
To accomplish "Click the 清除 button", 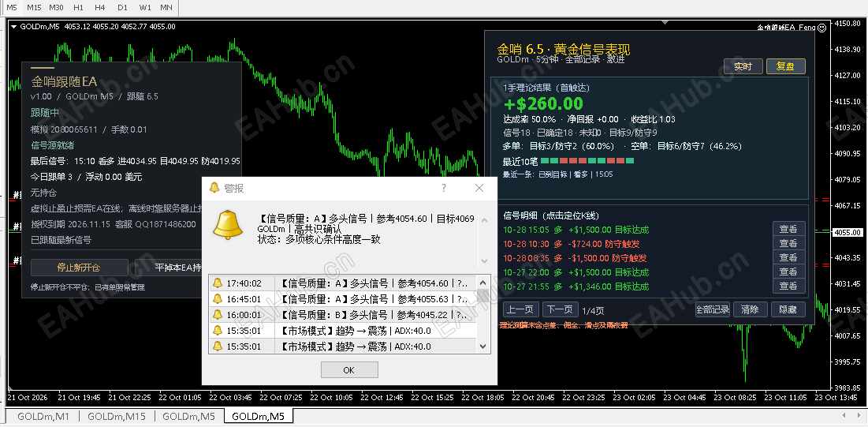I will (750, 309).
